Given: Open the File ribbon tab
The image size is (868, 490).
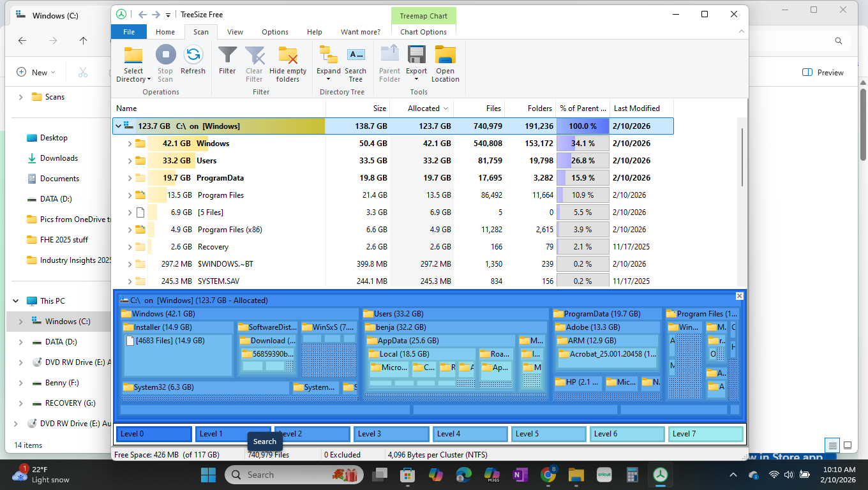Looking at the screenshot, I should 129,32.
